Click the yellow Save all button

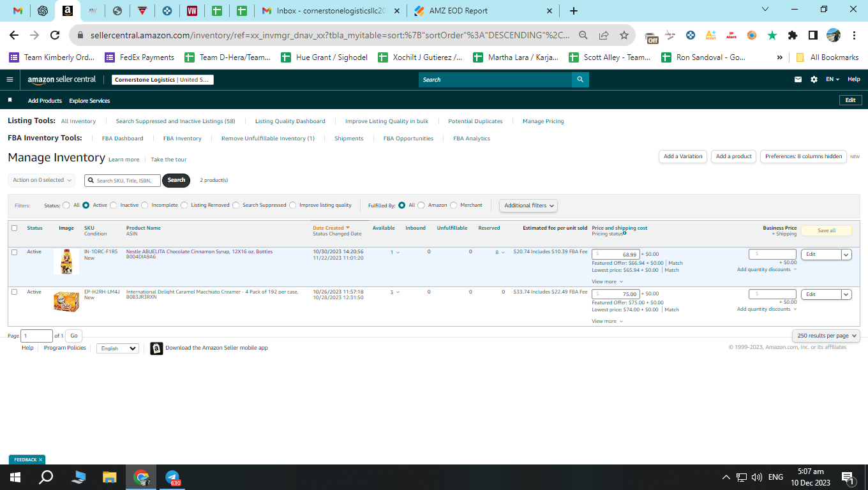click(x=827, y=230)
